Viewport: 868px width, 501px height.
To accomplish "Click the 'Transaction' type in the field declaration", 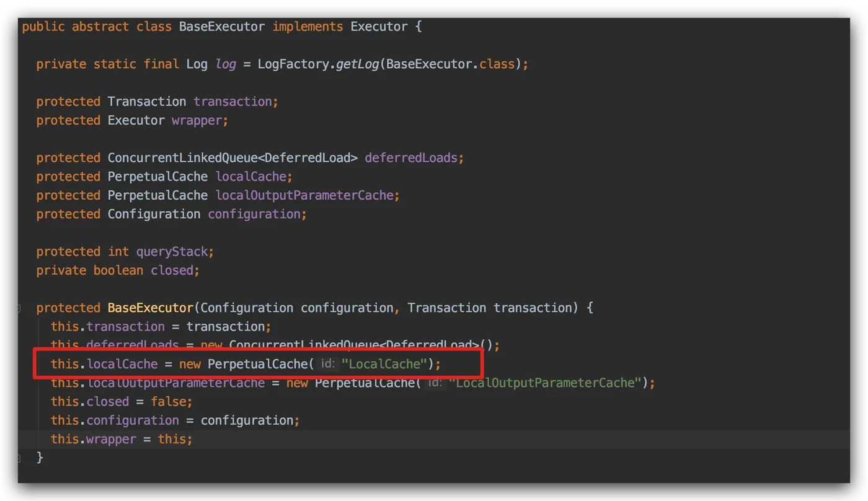I will [x=147, y=101].
